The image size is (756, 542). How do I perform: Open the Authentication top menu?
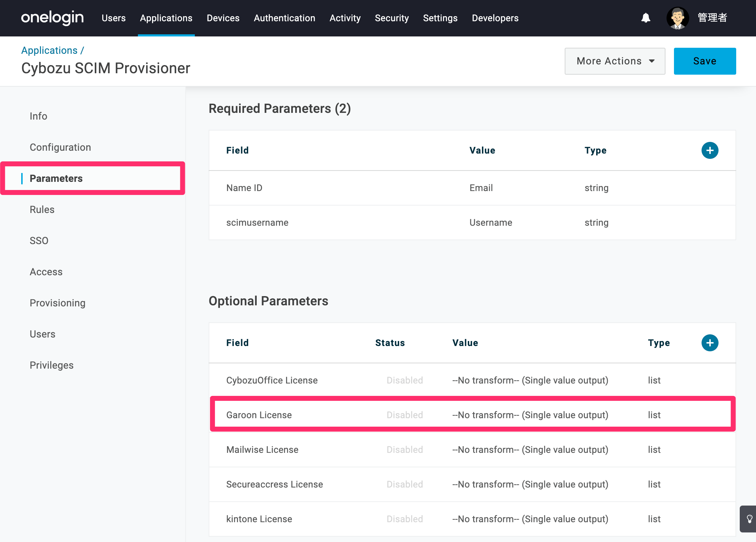click(284, 18)
